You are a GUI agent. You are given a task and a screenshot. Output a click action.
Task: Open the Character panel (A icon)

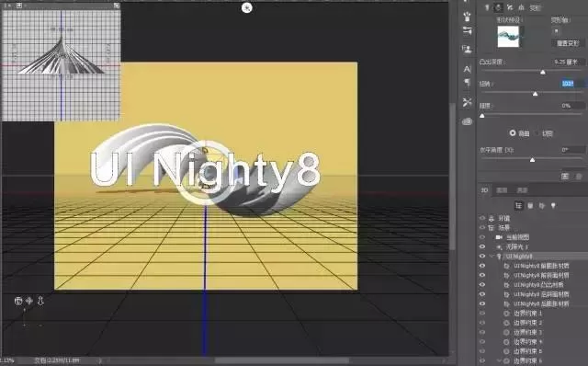(467, 69)
